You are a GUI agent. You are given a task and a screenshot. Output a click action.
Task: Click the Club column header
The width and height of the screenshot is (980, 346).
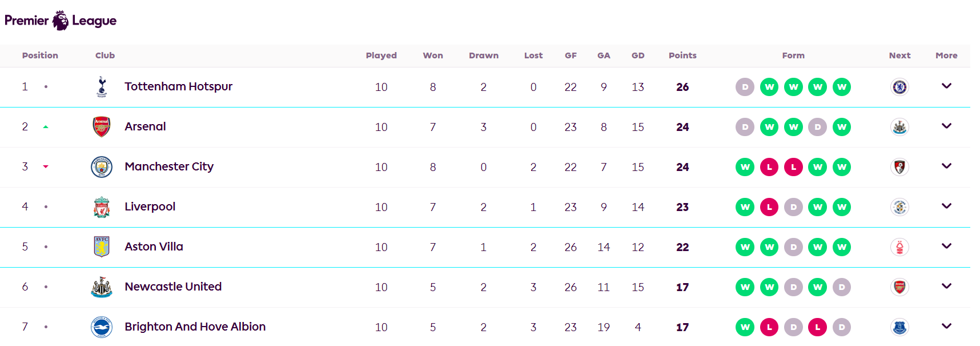coord(105,55)
